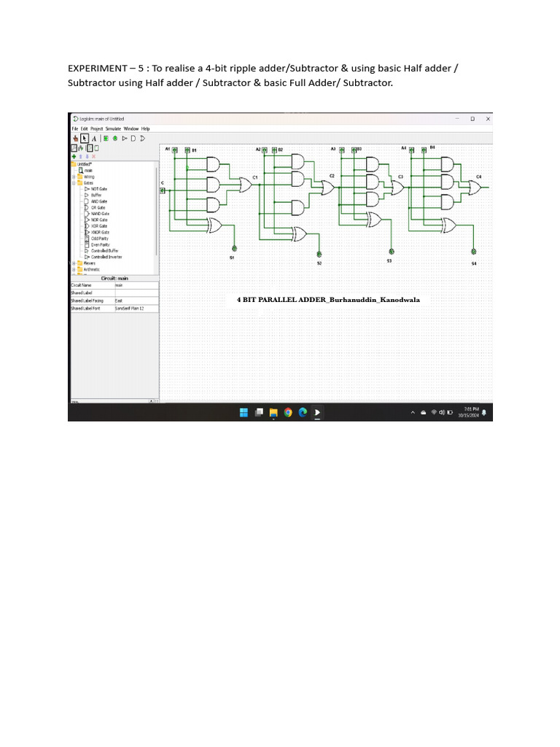Open Shared Label Font 'SansSerif Plain 12'
This screenshot has width=560, height=747.
[136, 309]
